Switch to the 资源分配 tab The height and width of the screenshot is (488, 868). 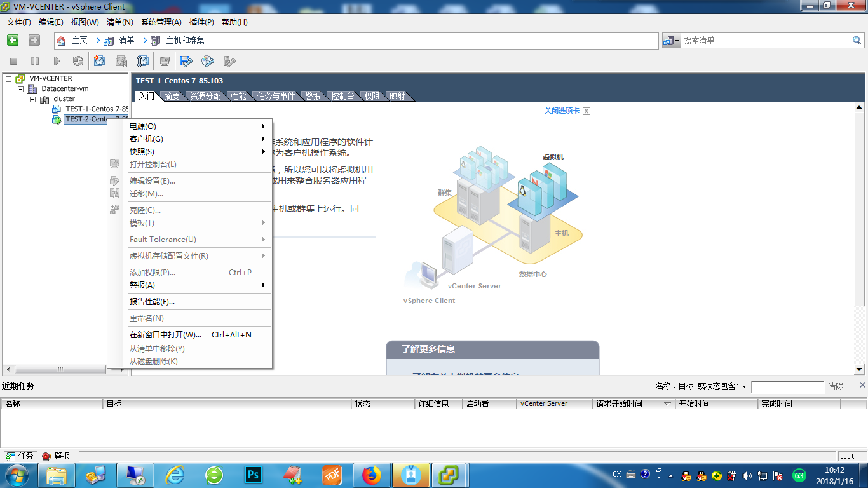pos(206,96)
